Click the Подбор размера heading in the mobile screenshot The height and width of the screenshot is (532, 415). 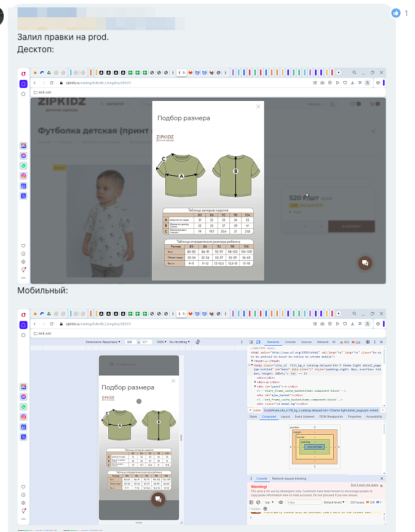[128, 387]
